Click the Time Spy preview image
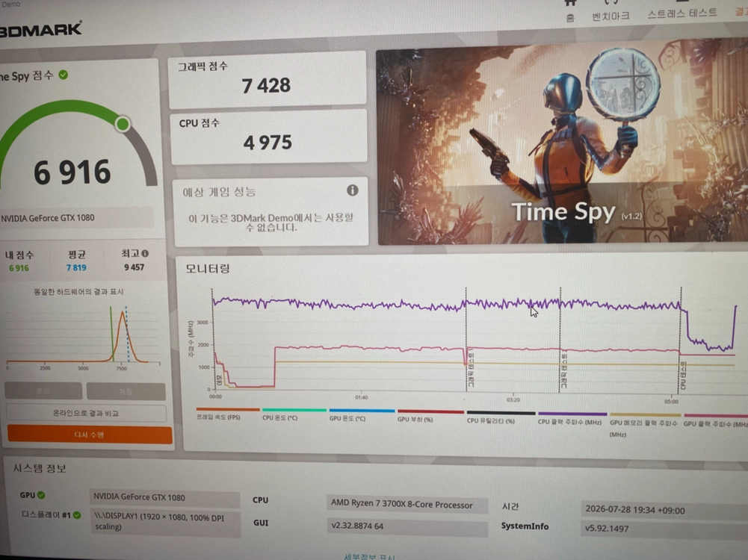This screenshot has width=748, height=560. click(563, 143)
